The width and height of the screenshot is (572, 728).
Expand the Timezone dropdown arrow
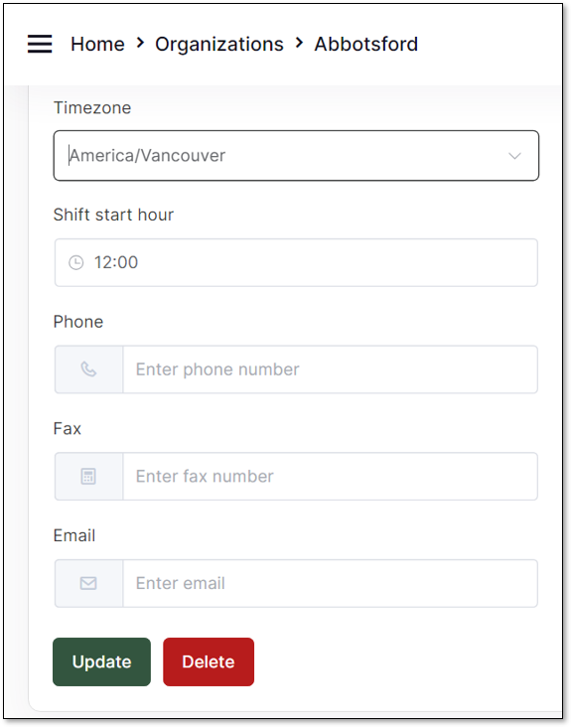tap(514, 156)
